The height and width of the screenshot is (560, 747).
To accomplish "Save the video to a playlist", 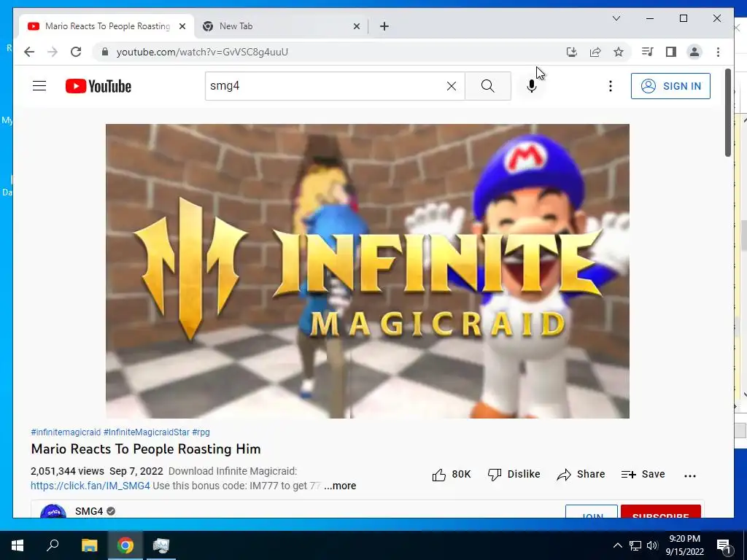I will 643,474.
